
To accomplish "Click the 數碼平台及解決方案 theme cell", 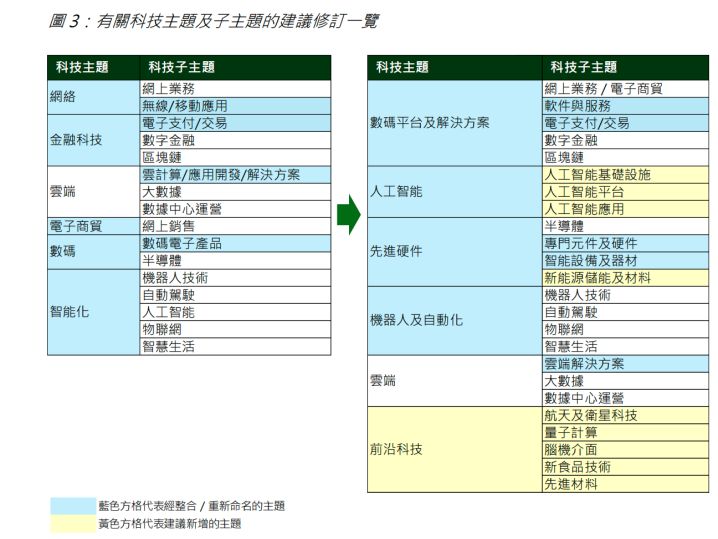I will tap(455, 123).
